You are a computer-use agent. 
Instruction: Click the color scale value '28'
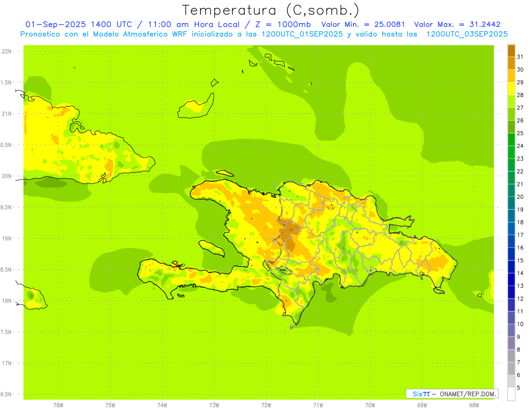(x=520, y=95)
